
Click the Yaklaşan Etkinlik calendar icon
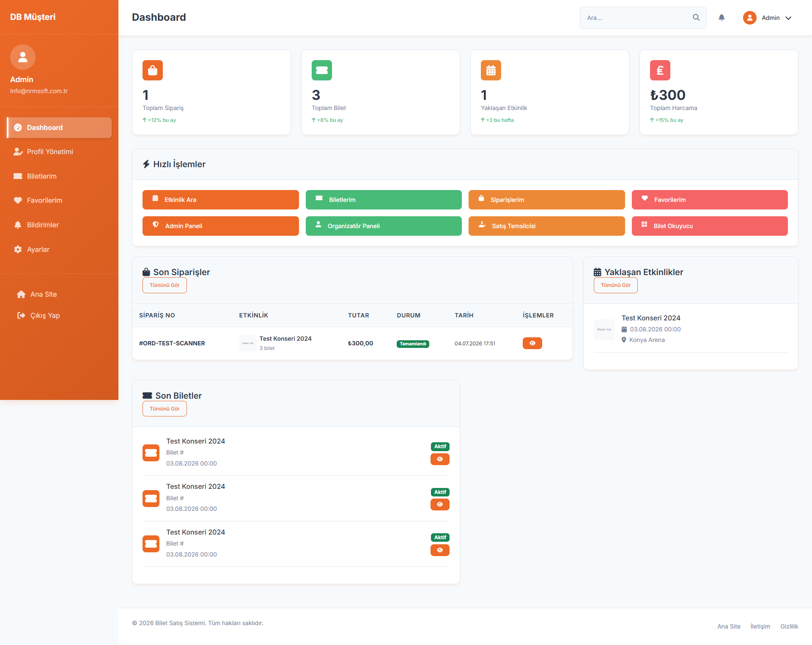491,70
